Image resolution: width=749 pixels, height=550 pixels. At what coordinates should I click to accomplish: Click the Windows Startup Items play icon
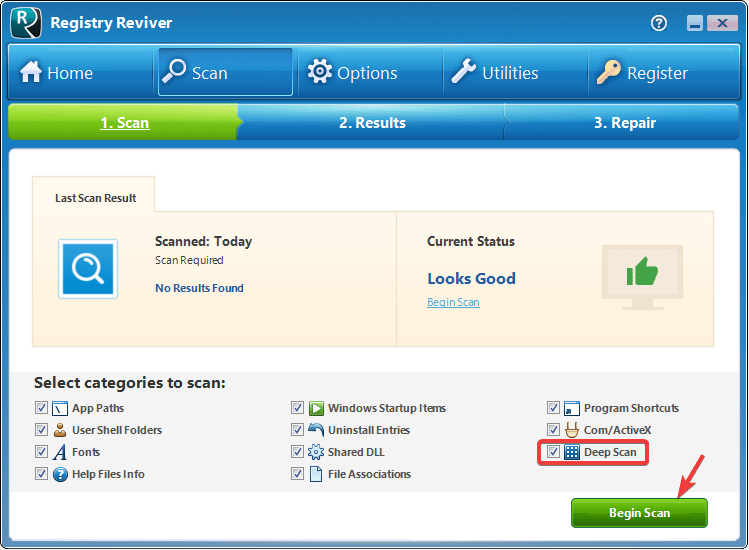pos(316,409)
